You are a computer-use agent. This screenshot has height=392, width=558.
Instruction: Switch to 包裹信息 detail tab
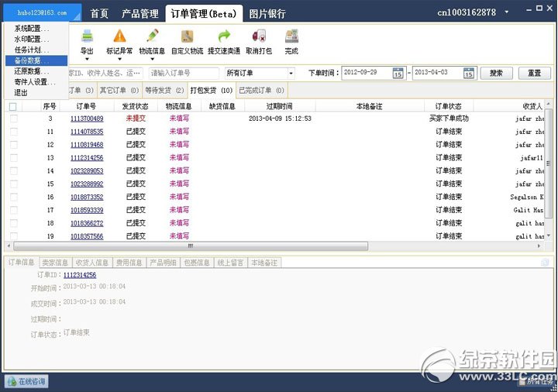197,263
